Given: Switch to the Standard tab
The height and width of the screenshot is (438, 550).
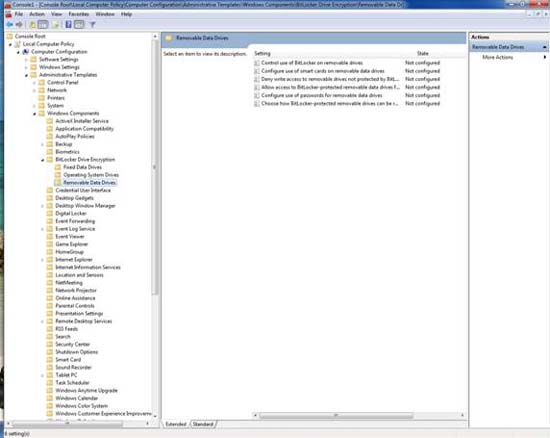Looking at the screenshot, I should 203,424.
